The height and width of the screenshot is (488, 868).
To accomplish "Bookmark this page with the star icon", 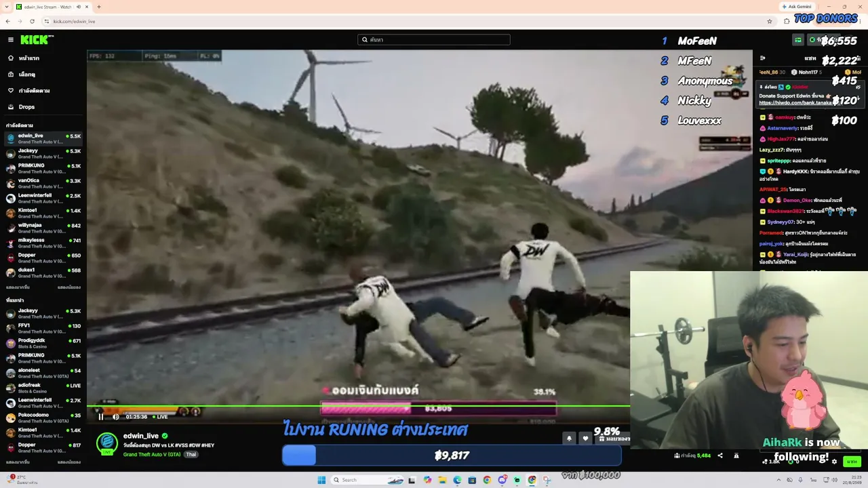I will point(770,21).
